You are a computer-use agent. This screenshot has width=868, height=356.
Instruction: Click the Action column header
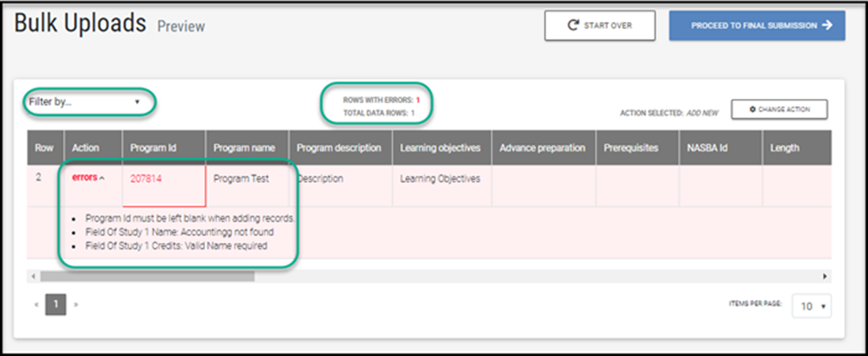tap(86, 148)
